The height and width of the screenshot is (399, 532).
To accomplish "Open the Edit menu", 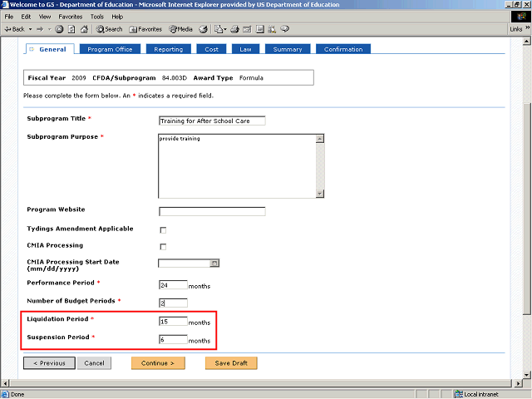I will click(x=26, y=17).
